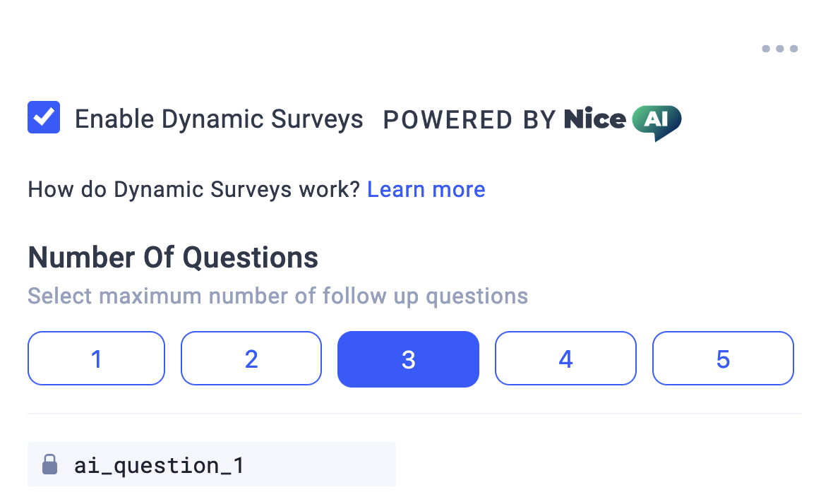The image size is (833, 504).
Task: Click the lock icon beside ai_question_1
Action: click(x=50, y=464)
